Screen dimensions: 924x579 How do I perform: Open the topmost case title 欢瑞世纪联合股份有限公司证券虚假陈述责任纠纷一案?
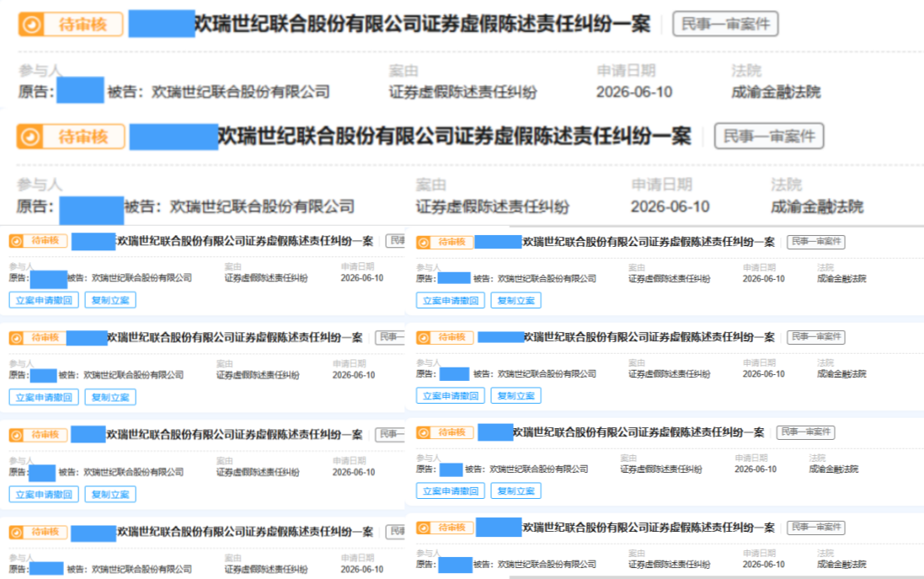tap(422, 24)
